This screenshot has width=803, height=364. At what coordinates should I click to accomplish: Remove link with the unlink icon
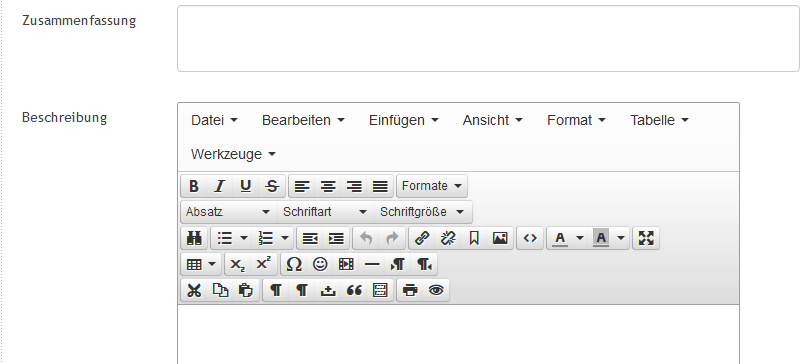[448, 238]
